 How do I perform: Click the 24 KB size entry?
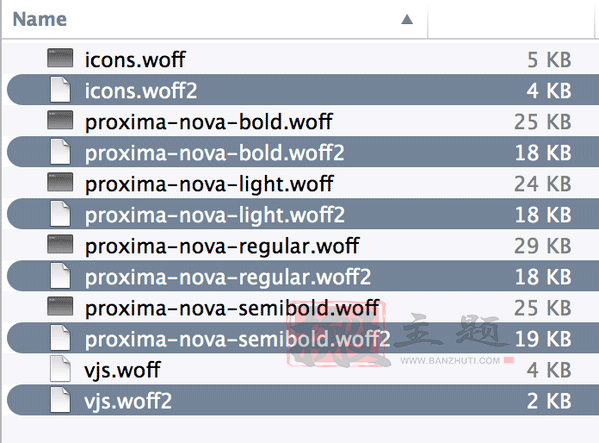coord(542,184)
